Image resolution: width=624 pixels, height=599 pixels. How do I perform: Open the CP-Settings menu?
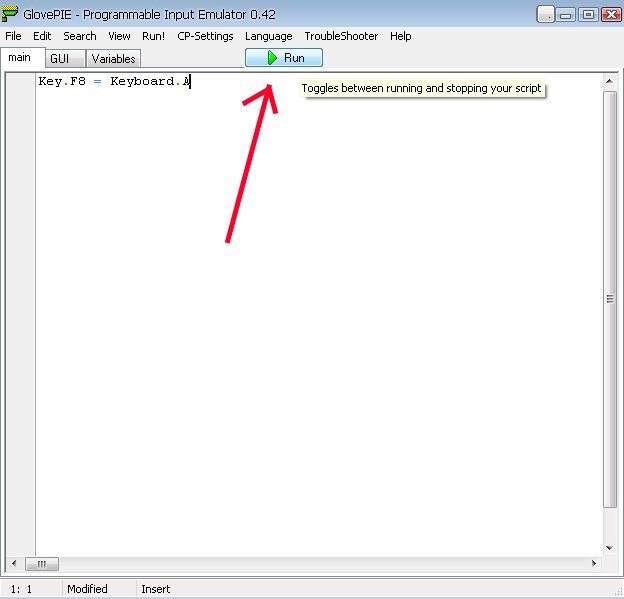tap(205, 36)
